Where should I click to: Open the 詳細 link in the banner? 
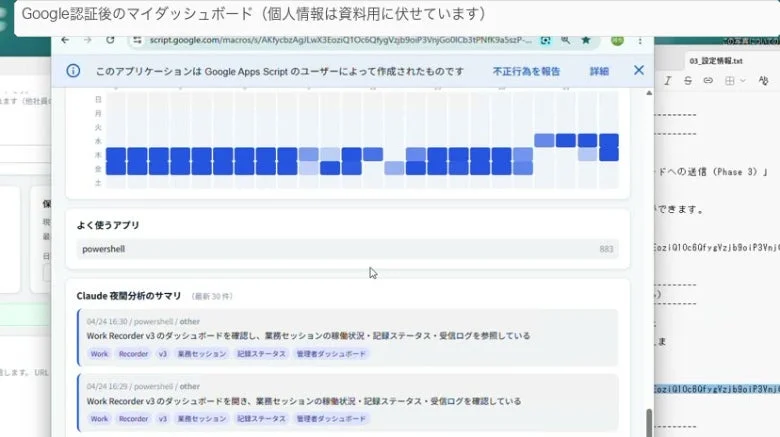click(x=599, y=71)
